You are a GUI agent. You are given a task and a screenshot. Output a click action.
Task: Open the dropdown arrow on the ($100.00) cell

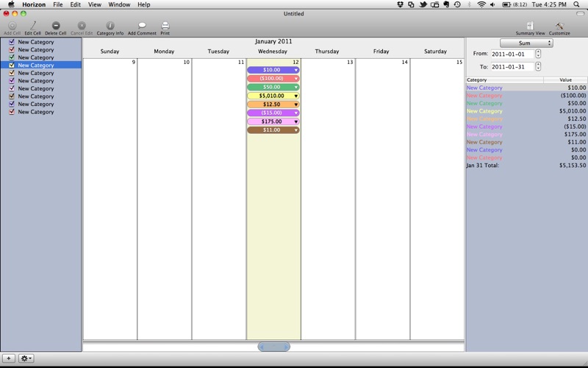(x=296, y=79)
